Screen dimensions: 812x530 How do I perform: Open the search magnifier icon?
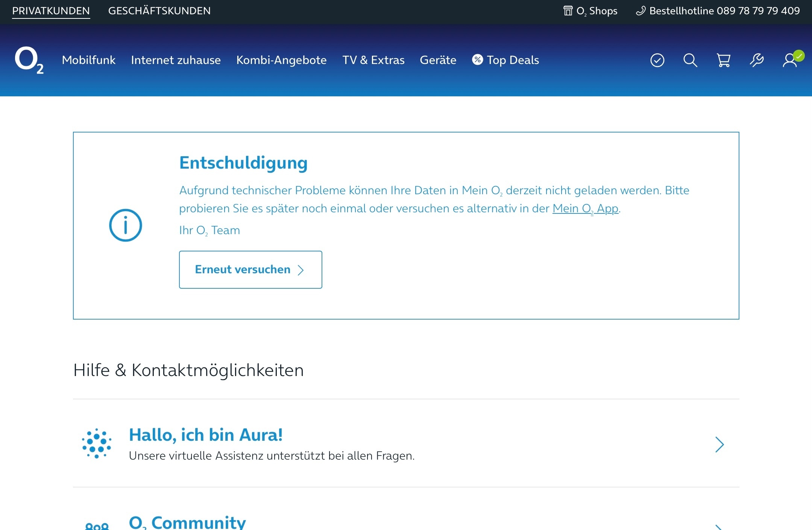(690, 60)
